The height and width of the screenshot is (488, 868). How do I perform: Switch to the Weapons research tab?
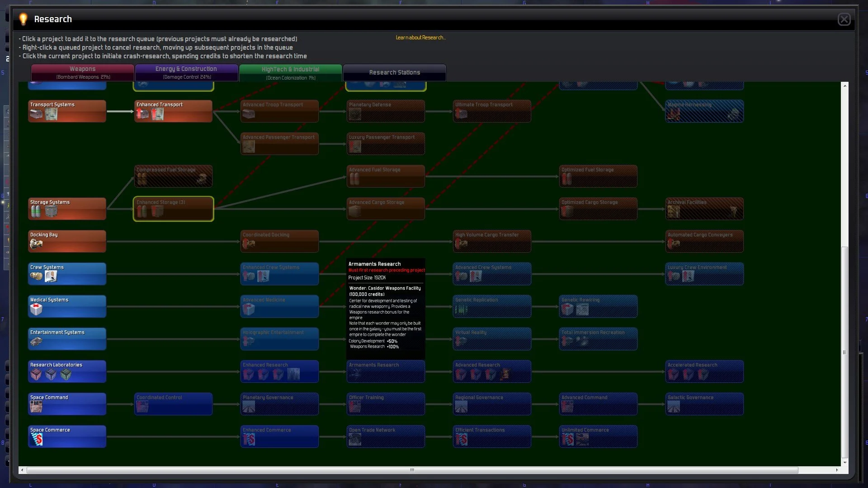[82, 72]
